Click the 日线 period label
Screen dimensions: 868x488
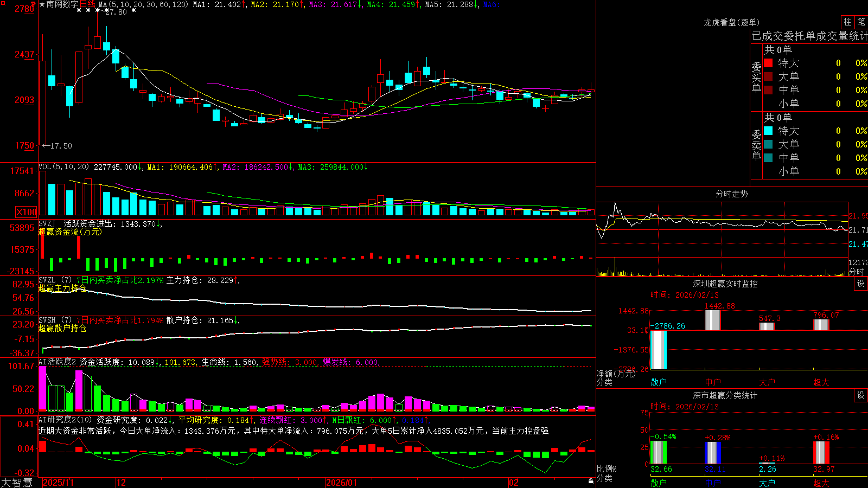pos(87,4)
